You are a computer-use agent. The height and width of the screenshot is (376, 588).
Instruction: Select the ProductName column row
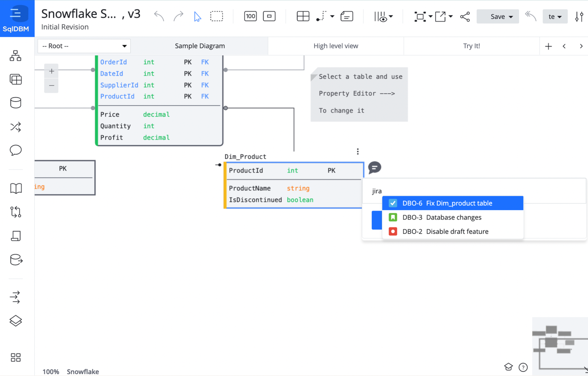(294, 188)
